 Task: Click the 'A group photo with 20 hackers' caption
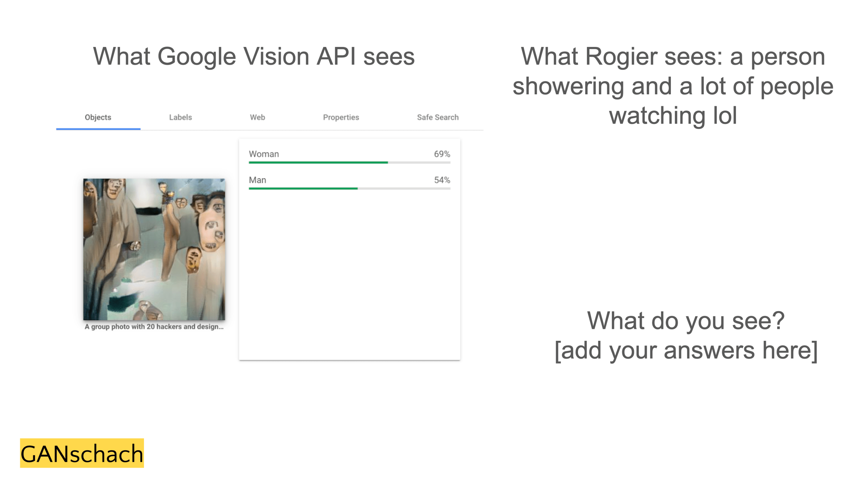[154, 327]
